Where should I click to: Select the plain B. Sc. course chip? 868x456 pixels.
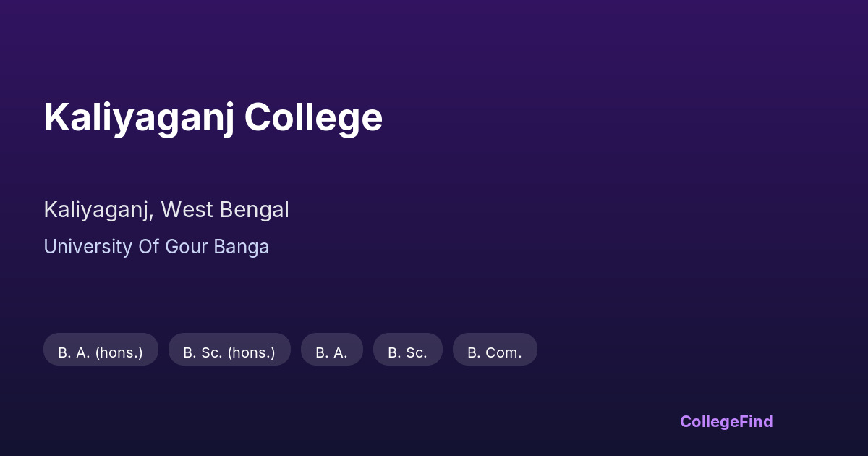[x=407, y=352]
